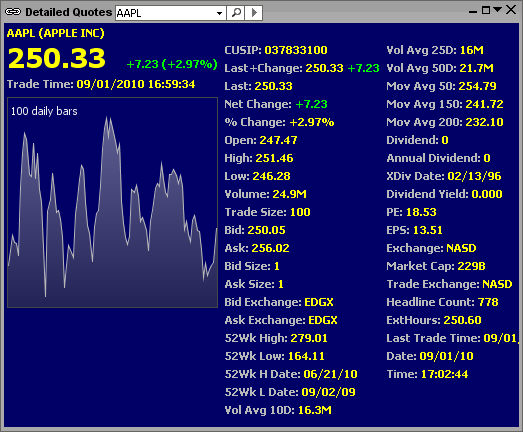Click the Low 246.28 row
Viewport: 523px width, 432px height.
pyautogui.click(x=257, y=176)
